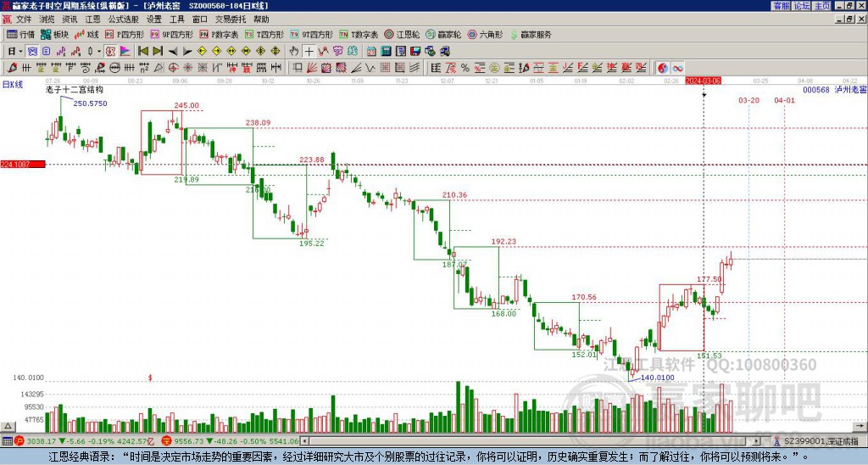Screen dimensions: 868x465
Task: Open the 文件 menu
Action: click(x=24, y=20)
